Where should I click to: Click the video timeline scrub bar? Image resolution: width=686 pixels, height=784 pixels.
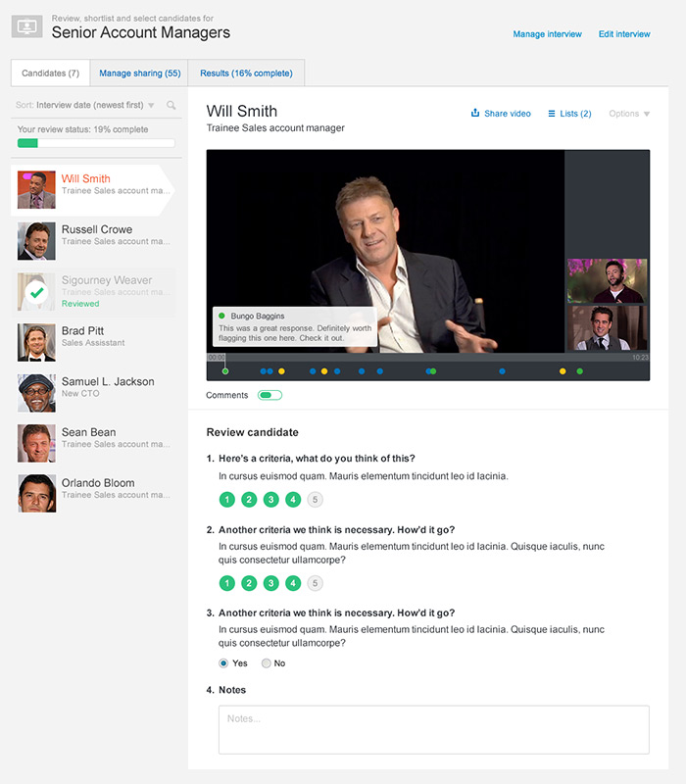[x=428, y=358]
